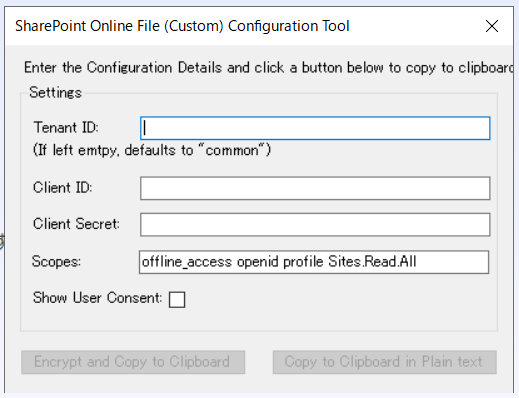Click the 'Tenant ID:' label

point(66,128)
